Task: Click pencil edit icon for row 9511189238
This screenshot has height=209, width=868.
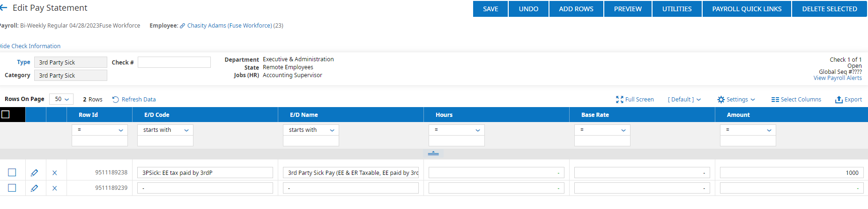Action: click(x=34, y=173)
